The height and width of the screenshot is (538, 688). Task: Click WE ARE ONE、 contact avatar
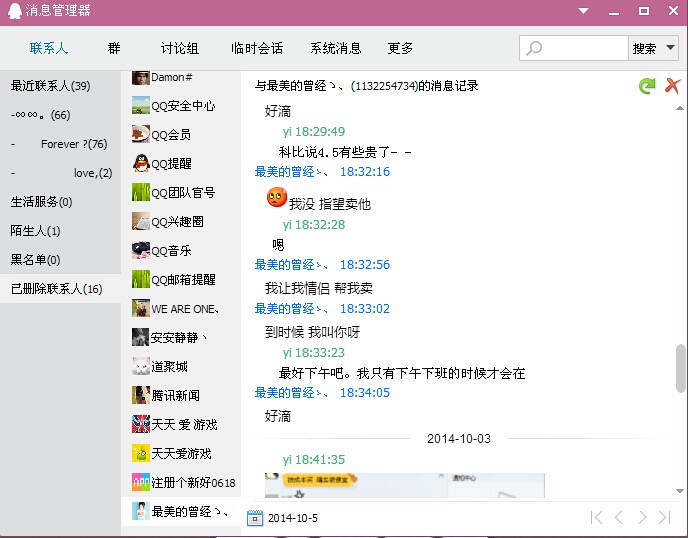[x=140, y=308]
